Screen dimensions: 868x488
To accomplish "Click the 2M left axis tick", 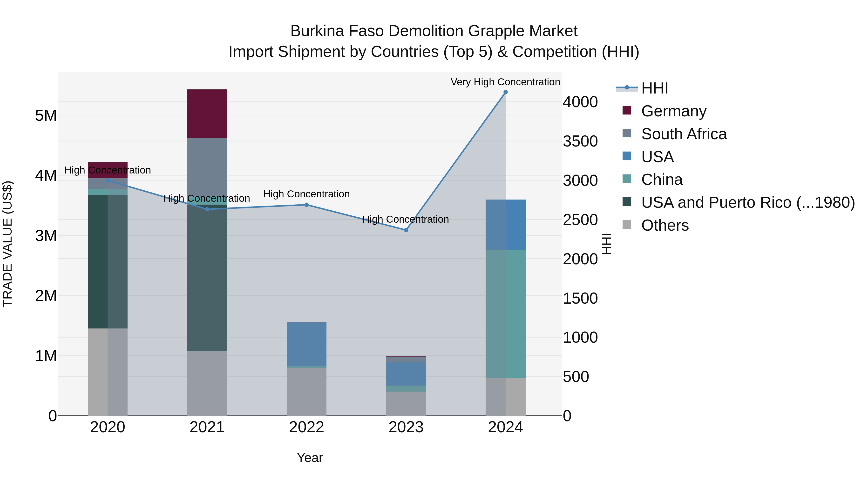I will tap(46, 296).
